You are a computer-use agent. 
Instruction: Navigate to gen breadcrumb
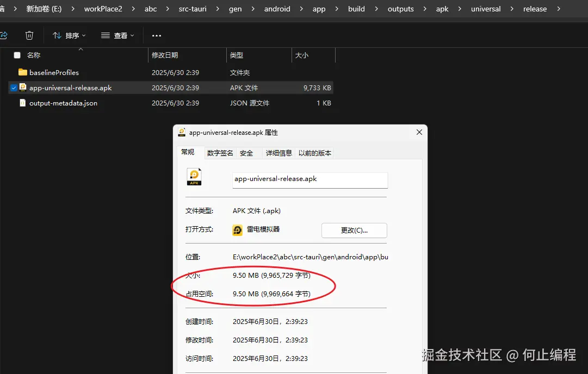[235, 9]
